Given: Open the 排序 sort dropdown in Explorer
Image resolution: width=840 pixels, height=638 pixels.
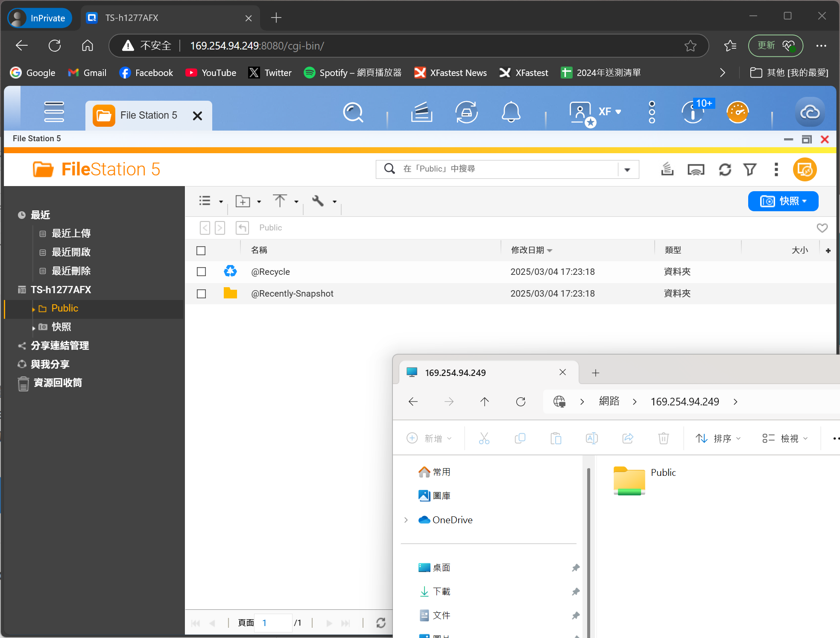Looking at the screenshot, I should tap(717, 438).
